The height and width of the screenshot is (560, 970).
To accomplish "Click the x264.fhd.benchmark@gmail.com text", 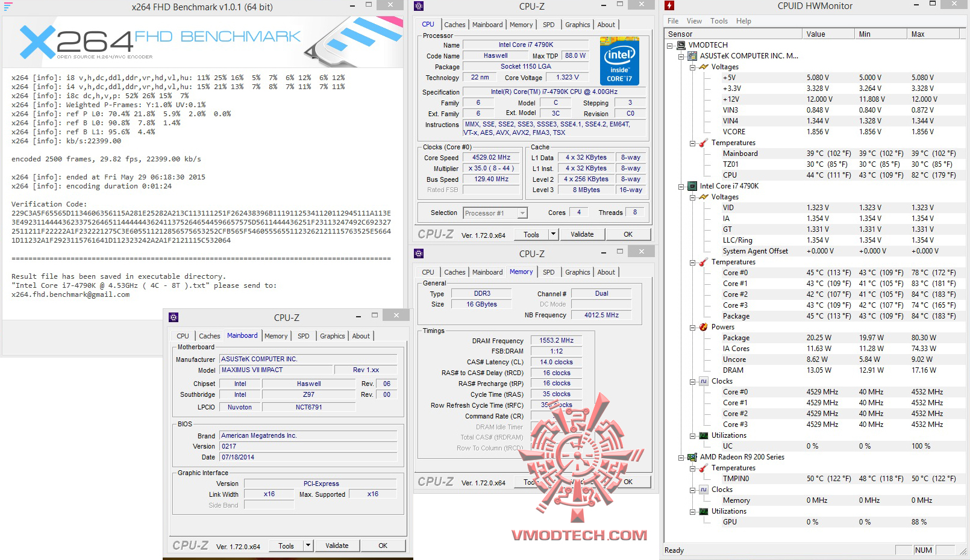I will click(70, 294).
